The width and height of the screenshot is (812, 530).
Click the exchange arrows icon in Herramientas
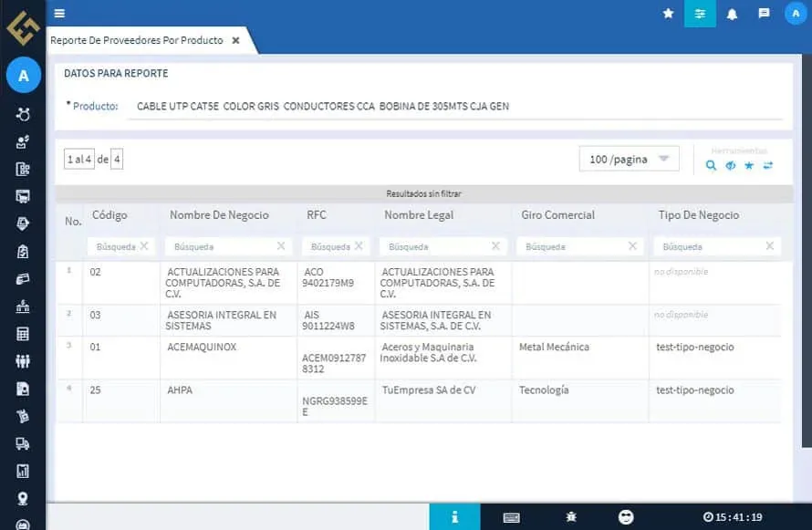pyautogui.click(x=769, y=165)
